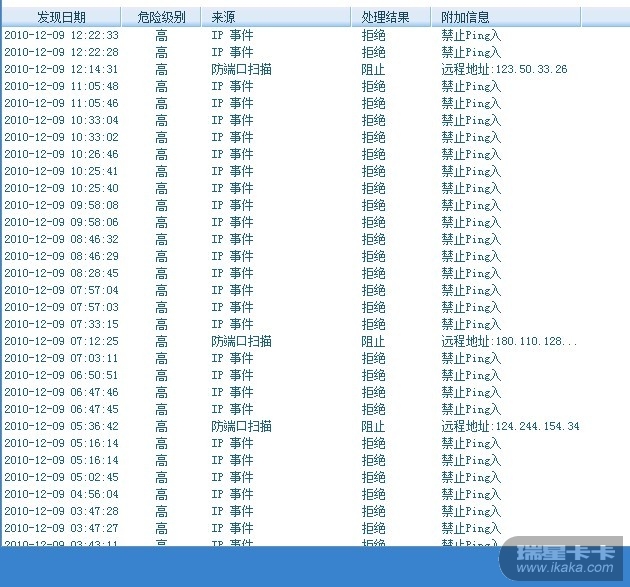Click IP 事件 source in the 06:50:51 row
630x587 pixels.
pyautogui.click(x=233, y=375)
